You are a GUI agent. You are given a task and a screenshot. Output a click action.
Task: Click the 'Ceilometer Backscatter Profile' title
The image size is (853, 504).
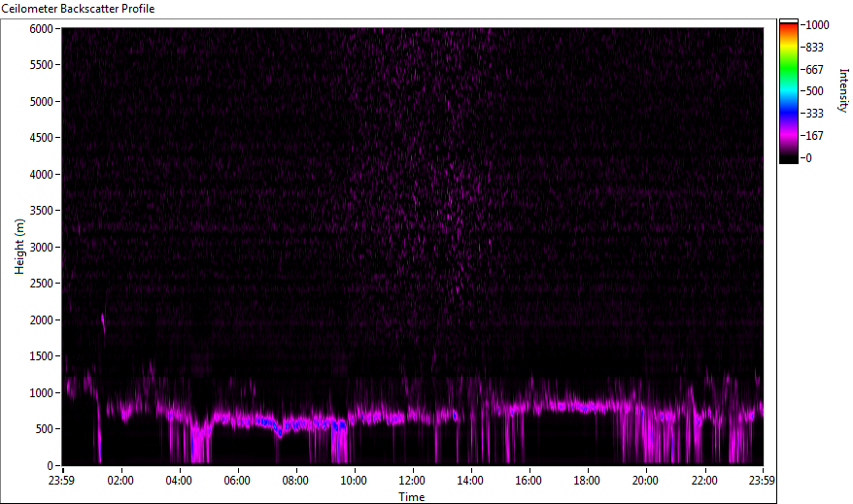78,9
